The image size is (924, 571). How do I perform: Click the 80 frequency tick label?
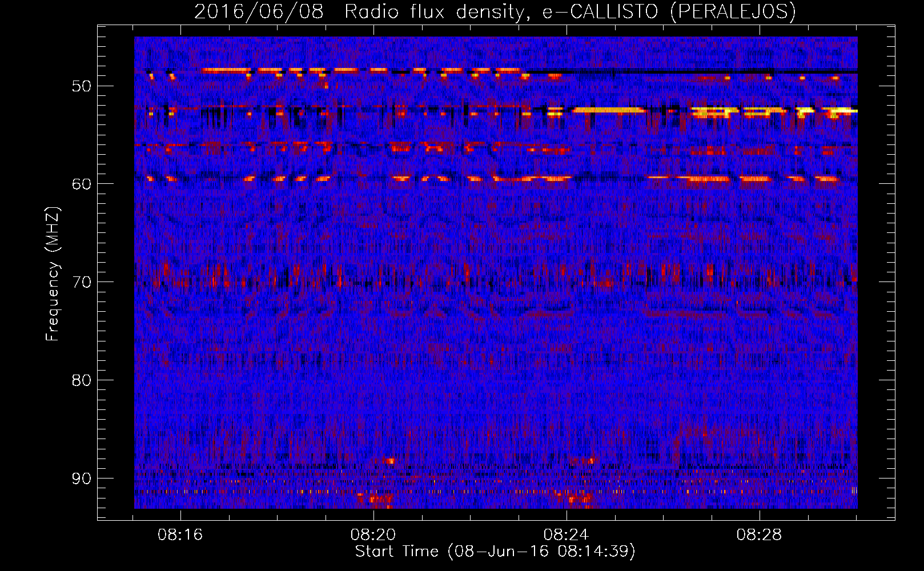click(81, 380)
